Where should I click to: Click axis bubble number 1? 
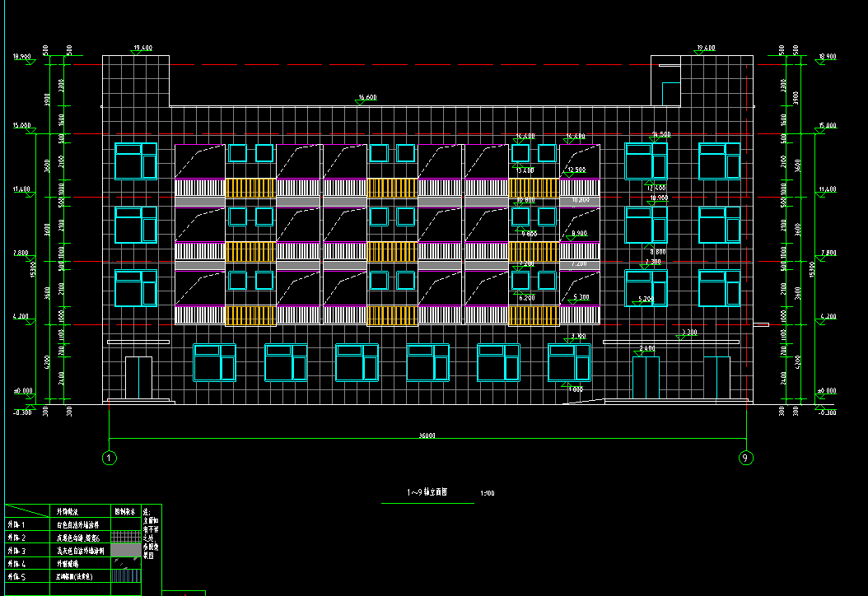click(x=110, y=458)
